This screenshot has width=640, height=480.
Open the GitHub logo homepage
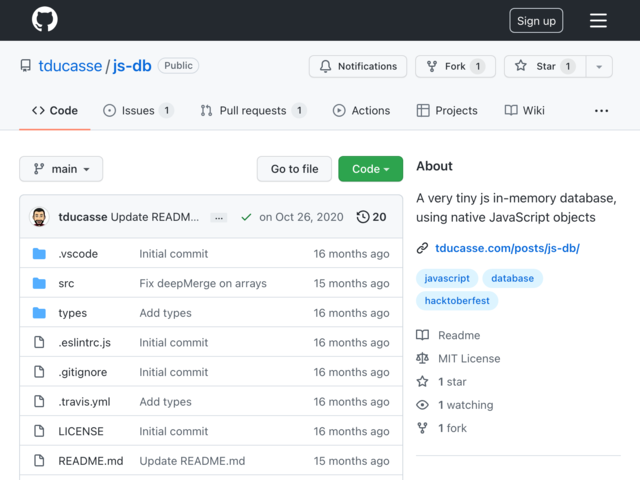coord(44,19)
